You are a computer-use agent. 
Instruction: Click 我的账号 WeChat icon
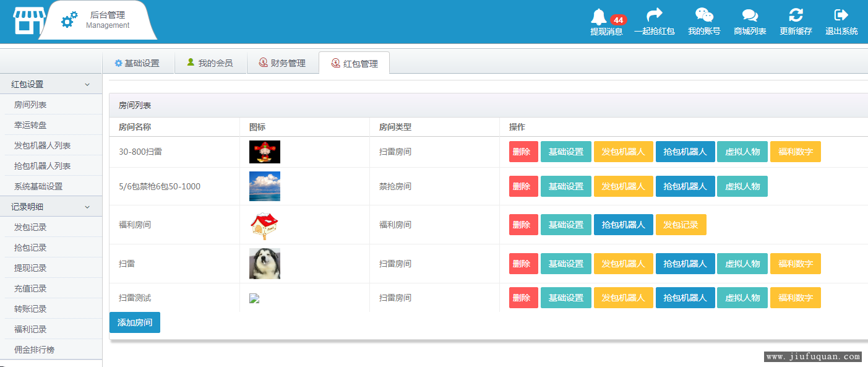(x=704, y=15)
